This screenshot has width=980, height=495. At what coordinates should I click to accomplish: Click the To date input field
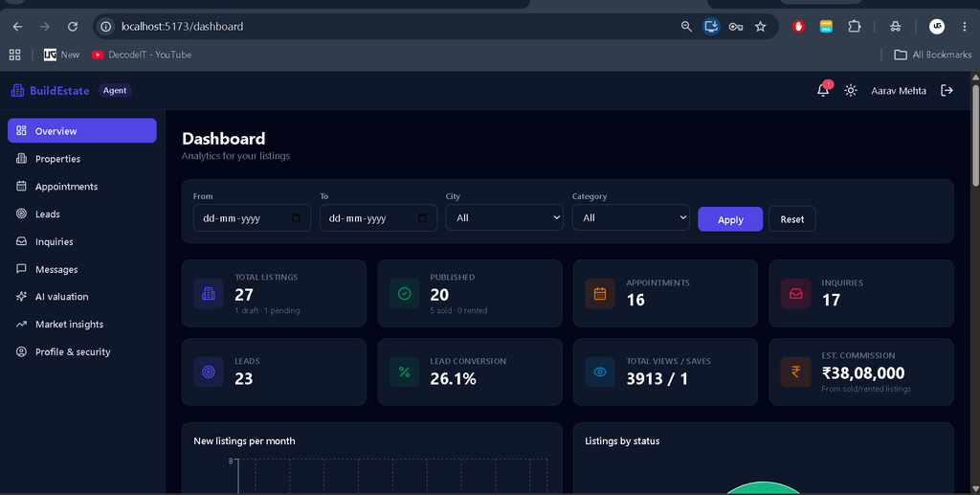(x=378, y=218)
